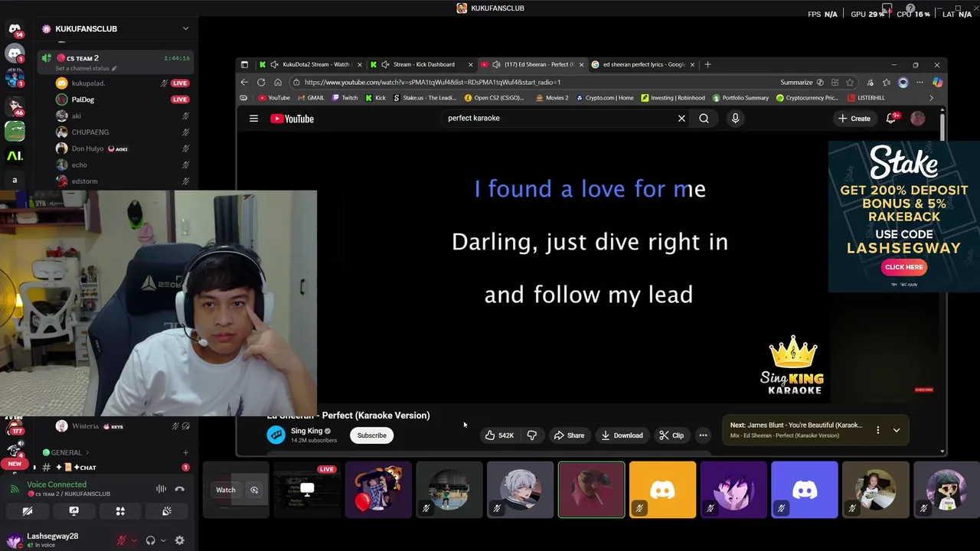Open microphone input options arrow

(134, 540)
